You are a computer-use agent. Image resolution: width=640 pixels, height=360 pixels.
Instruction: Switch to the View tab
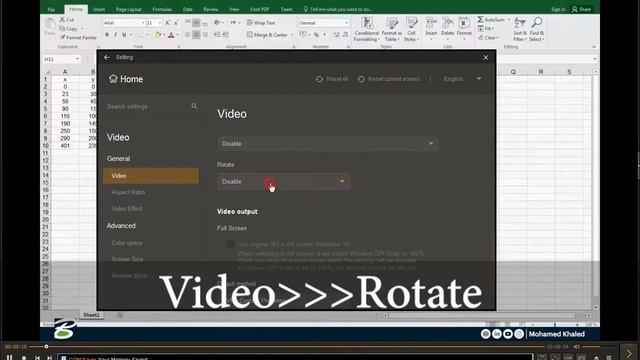click(x=234, y=9)
